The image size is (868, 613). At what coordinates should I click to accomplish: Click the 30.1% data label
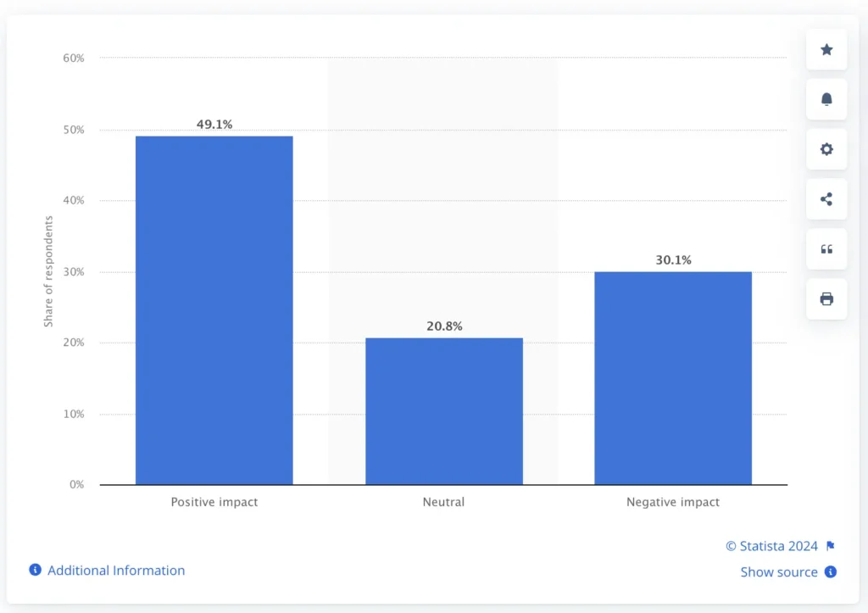(x=673, y=260)
